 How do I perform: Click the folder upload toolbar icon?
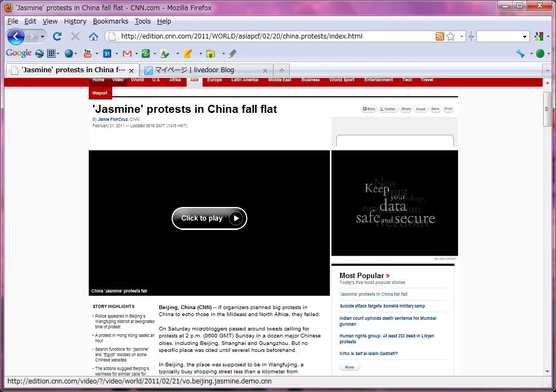click(211, 53)
